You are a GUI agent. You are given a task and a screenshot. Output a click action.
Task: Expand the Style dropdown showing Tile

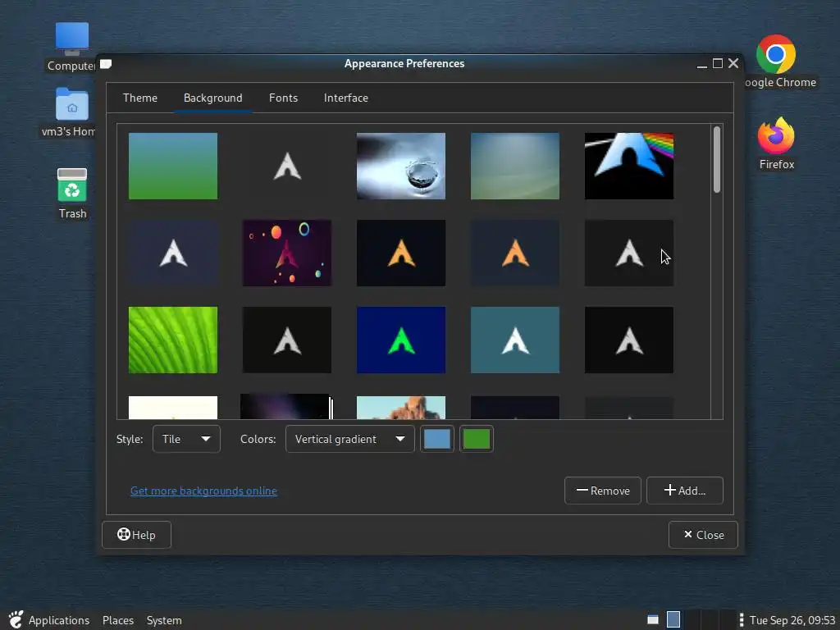click(186, 439)
